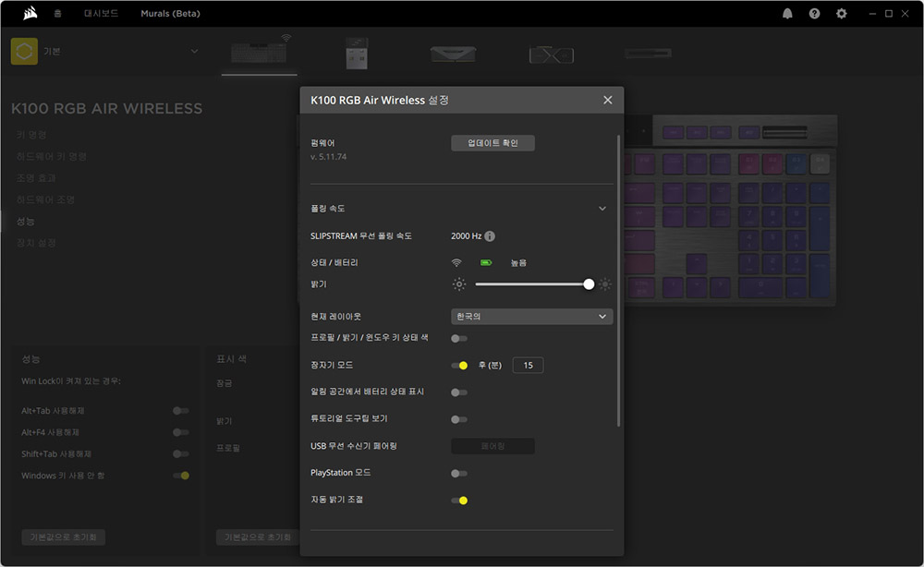Click 기본값으로 초기화 in 표시 색 panel

click(258, 537)
